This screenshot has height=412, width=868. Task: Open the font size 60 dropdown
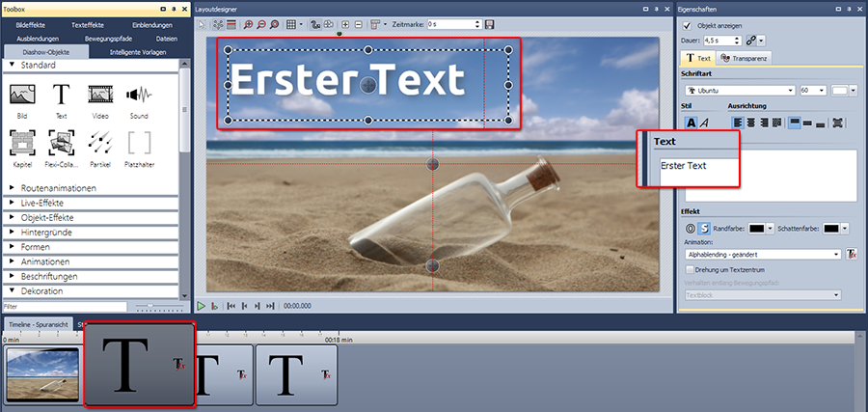(821, 91)
